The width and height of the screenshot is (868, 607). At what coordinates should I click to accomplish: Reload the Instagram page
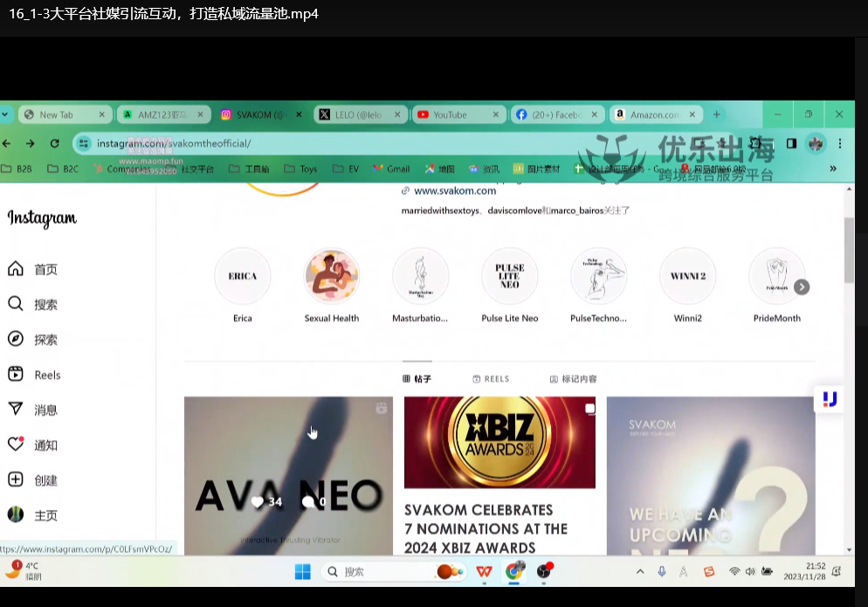[54, 143]
